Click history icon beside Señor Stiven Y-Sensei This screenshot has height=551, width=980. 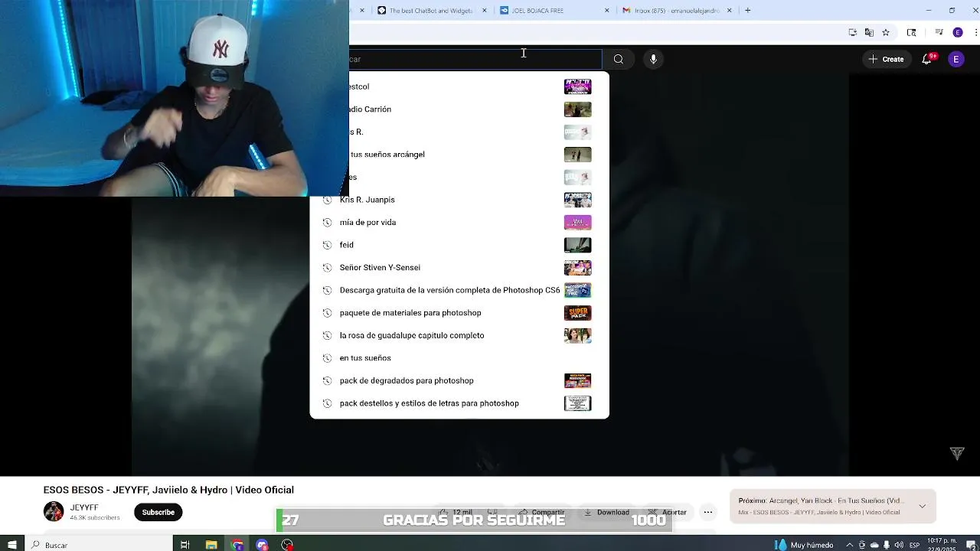pyautogui.click(x=327, y=267)
